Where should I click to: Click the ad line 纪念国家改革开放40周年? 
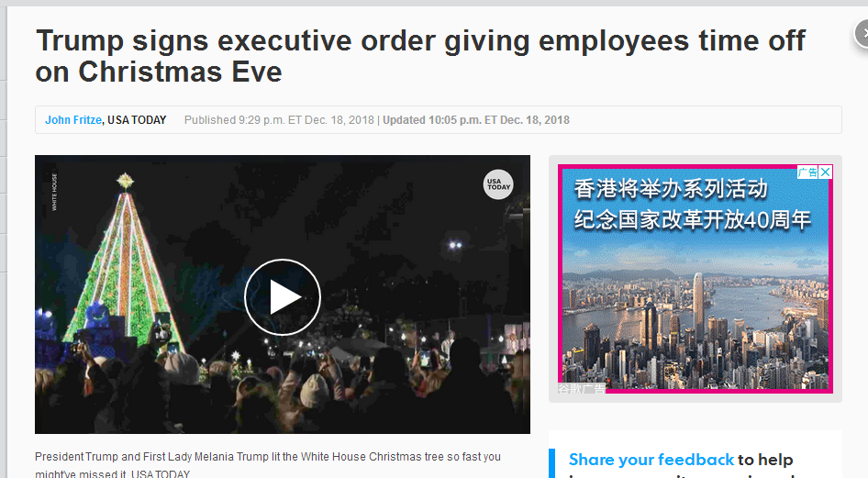tap(693, 219)
